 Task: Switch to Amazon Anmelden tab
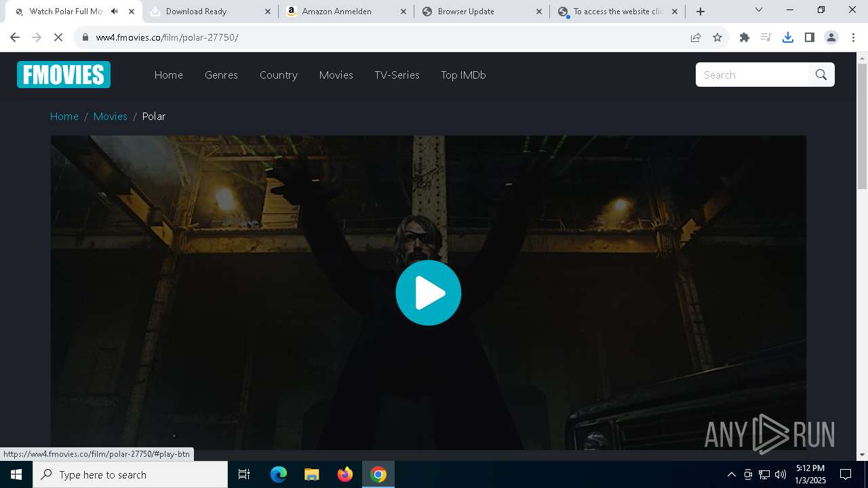347,12
